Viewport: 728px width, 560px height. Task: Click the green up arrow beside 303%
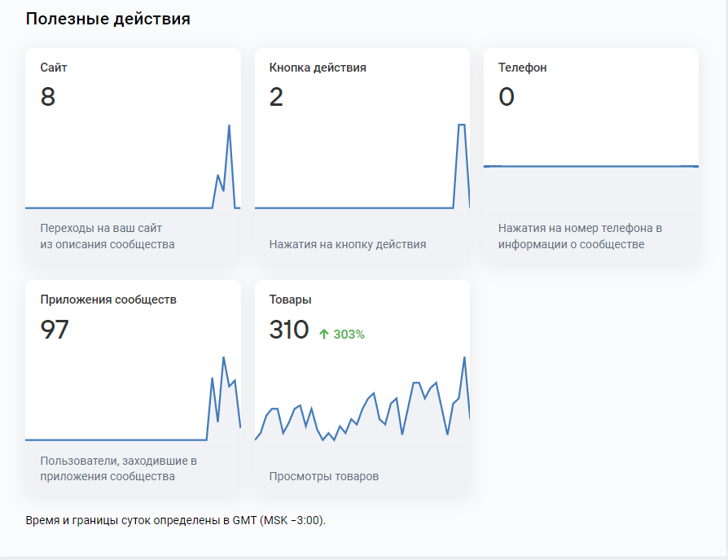coord(324,334)
